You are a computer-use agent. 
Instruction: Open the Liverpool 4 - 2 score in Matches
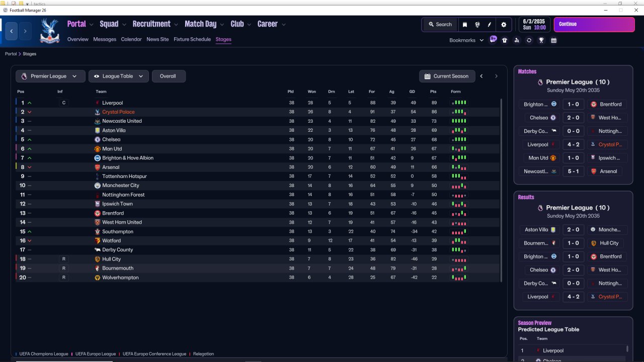click(573, 144)
